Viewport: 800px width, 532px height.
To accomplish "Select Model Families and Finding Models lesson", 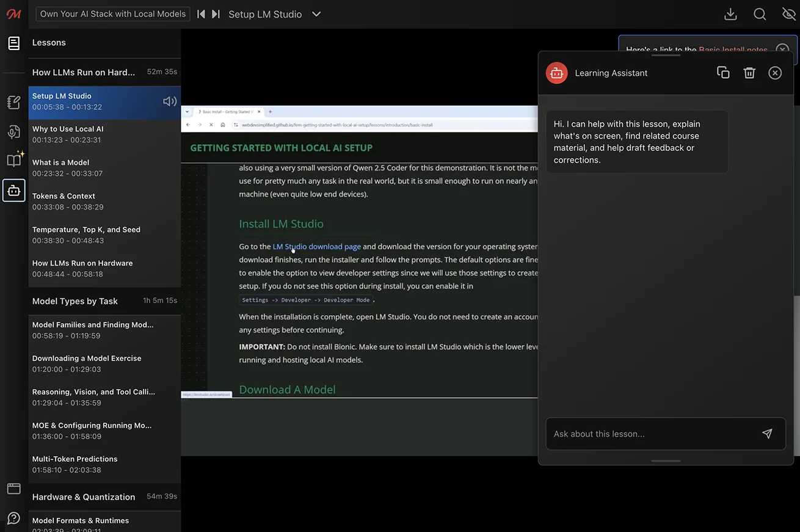I will click(104, 331).
